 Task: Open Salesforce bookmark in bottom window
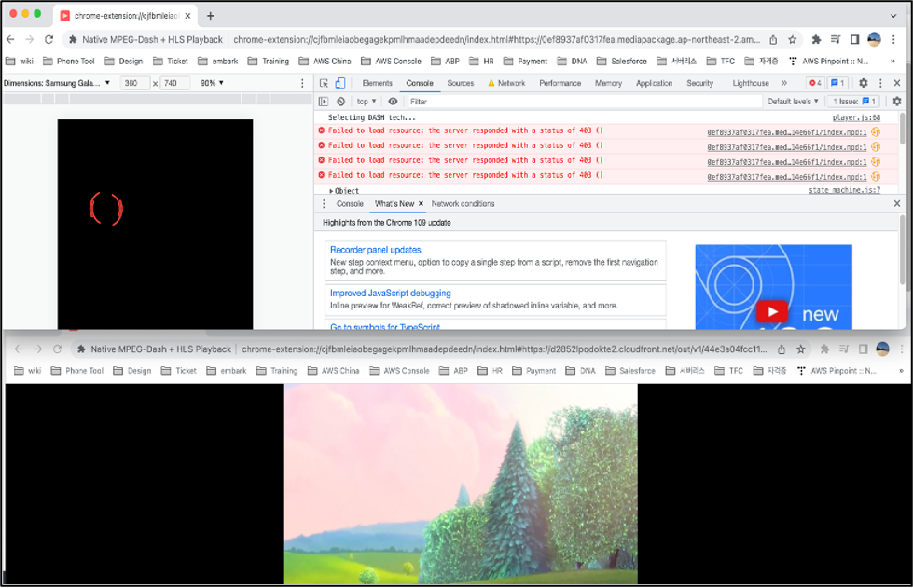point(630,371)
